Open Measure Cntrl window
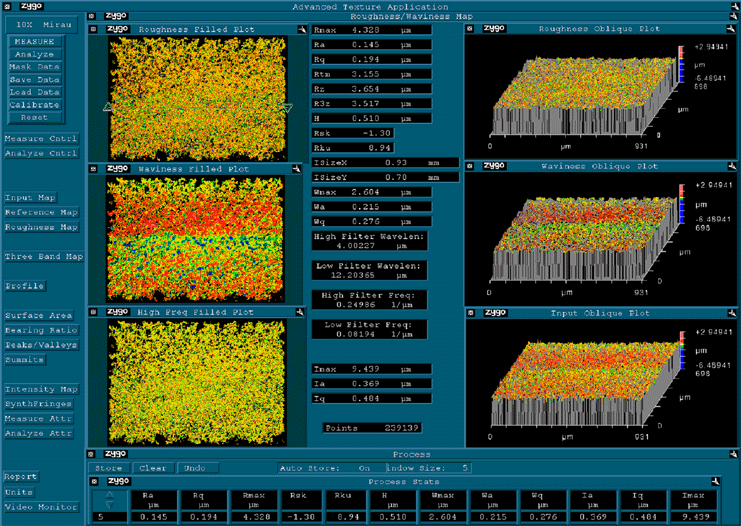 pos(41,138)
